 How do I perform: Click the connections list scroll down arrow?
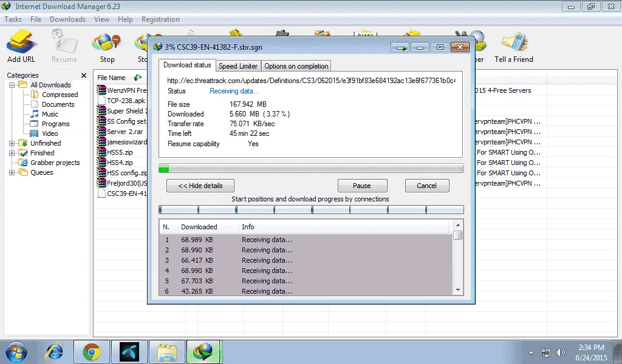pyautogui.click(x=458, y=290)
